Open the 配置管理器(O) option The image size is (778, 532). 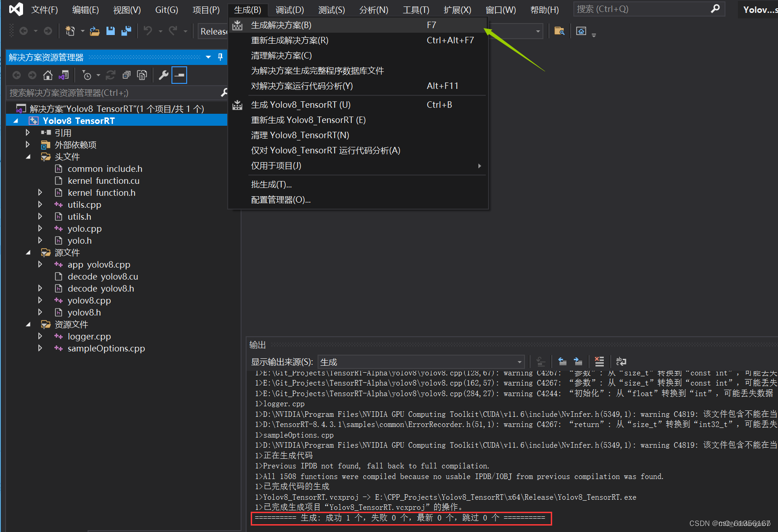pyautogui.click(x=281, y=199)
